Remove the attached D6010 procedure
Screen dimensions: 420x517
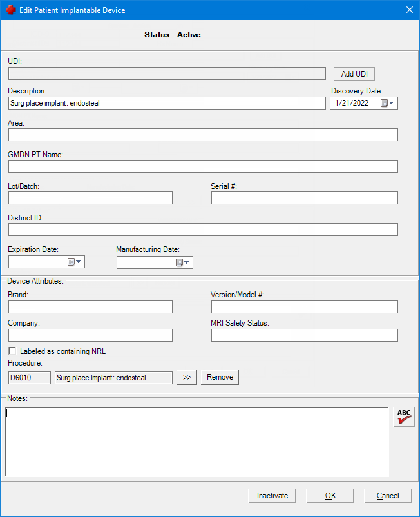tap(220, 377)
